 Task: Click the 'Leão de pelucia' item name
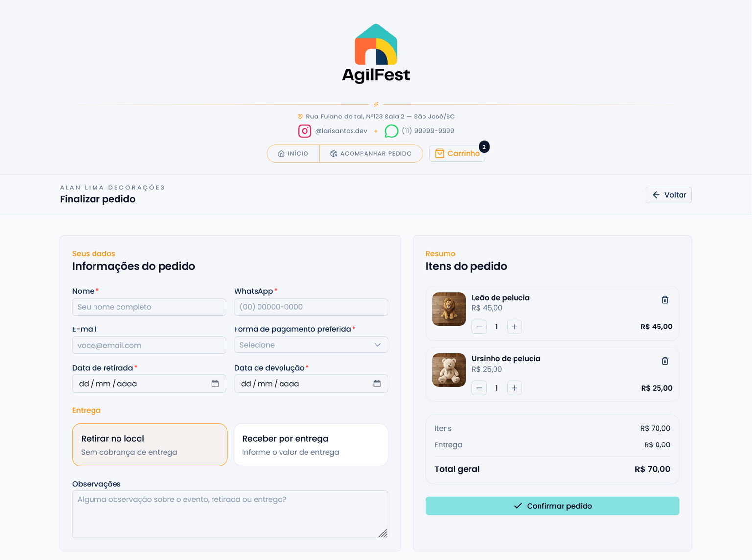click(500, 298)
